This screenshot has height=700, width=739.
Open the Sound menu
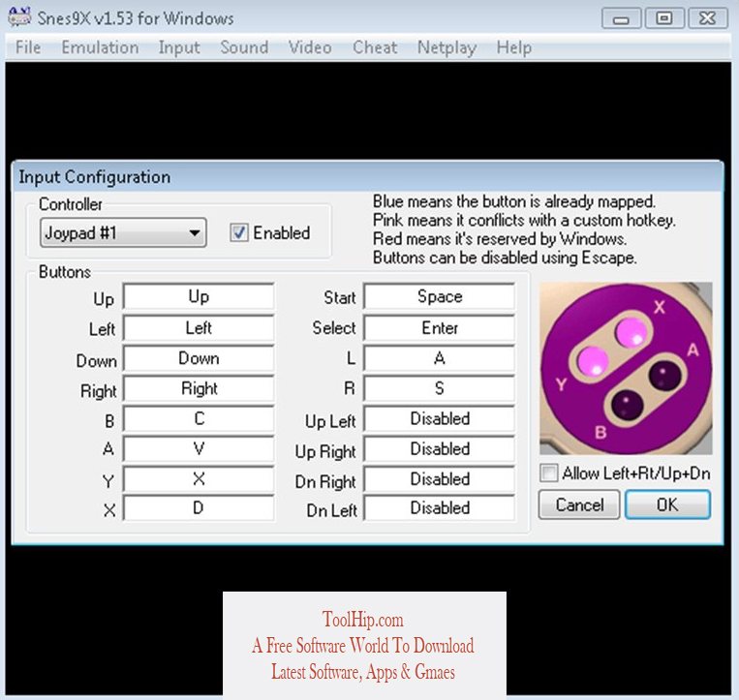tap(244, 47)
